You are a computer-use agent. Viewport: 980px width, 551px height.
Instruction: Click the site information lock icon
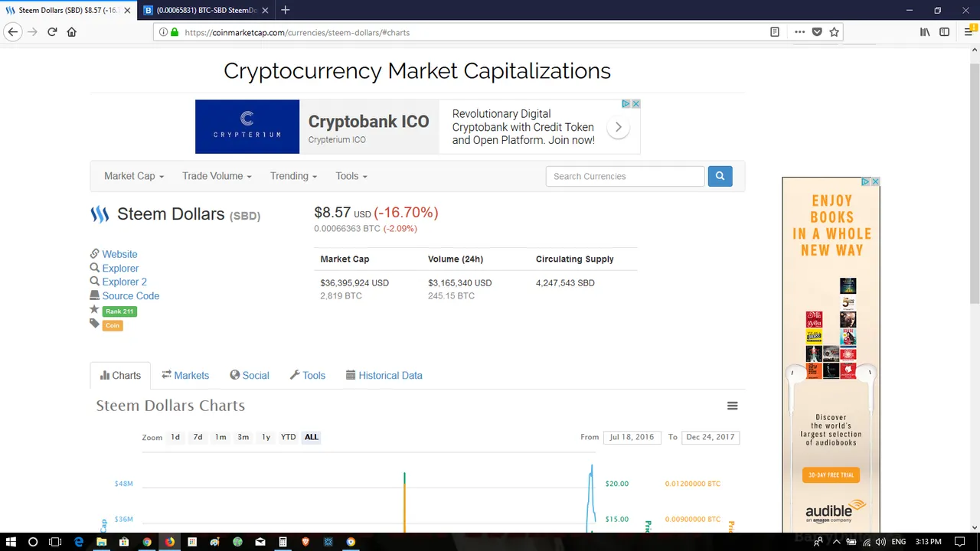[x=175, y=32]
